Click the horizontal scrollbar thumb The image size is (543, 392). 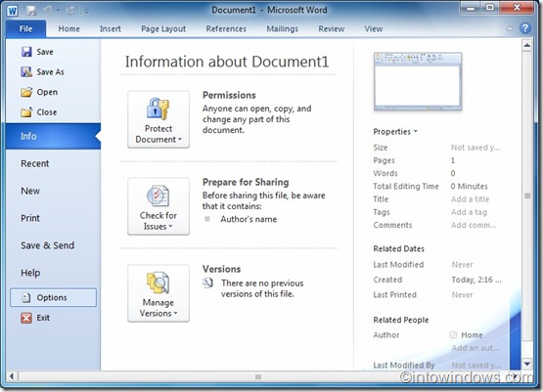tap(258, 376)
